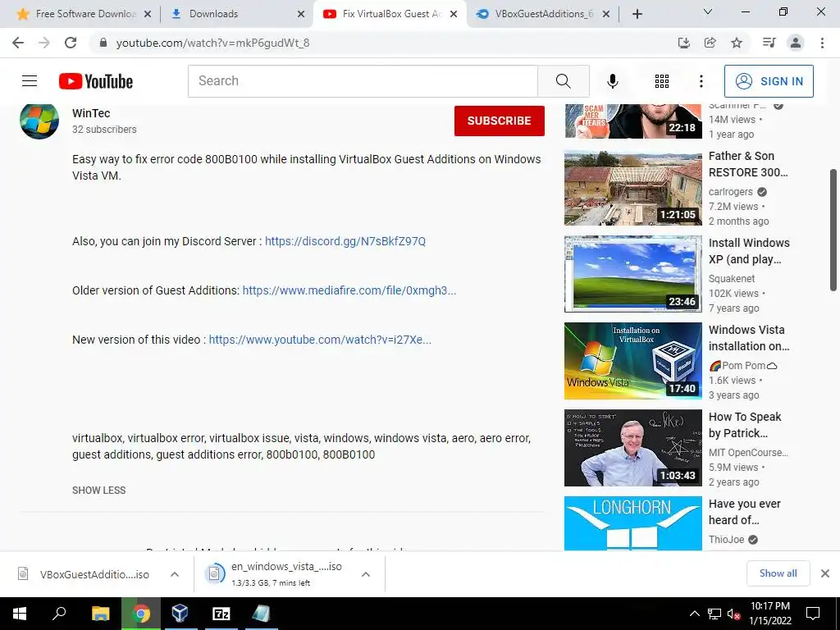Close the Downloads tab
This screenshot has width=840, height=630.
[301, 15]
